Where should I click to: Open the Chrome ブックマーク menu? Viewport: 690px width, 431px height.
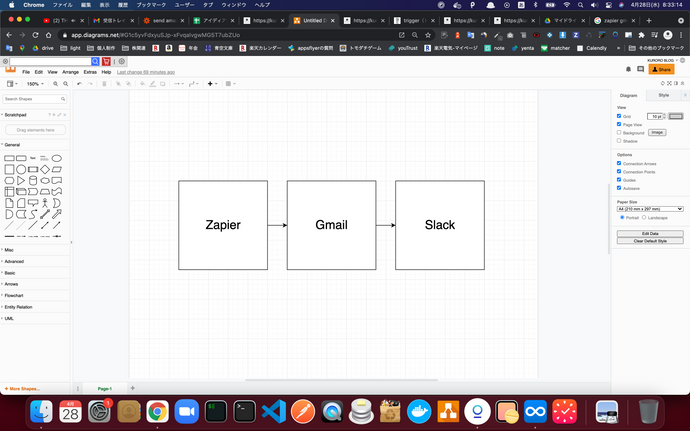[151, 5]
